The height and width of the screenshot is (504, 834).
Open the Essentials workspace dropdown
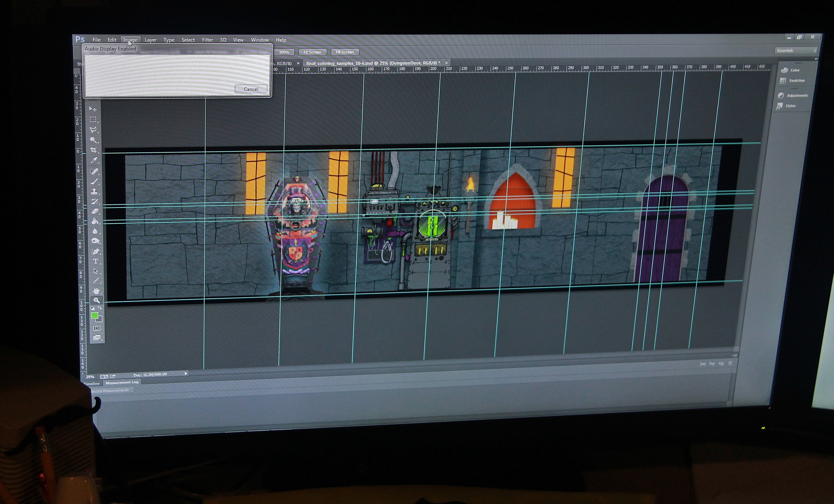pyautogui.click(x=796, y=50)
